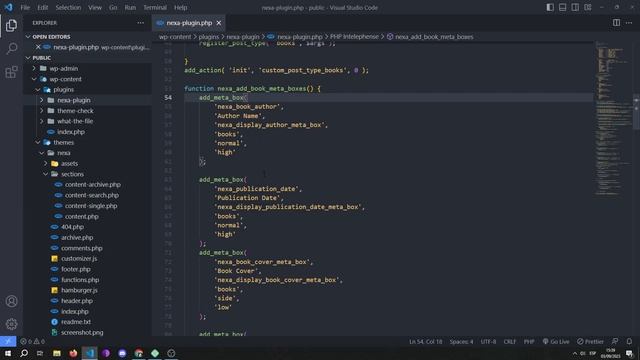Open customizer.js in the explorer

pos(79,258)
